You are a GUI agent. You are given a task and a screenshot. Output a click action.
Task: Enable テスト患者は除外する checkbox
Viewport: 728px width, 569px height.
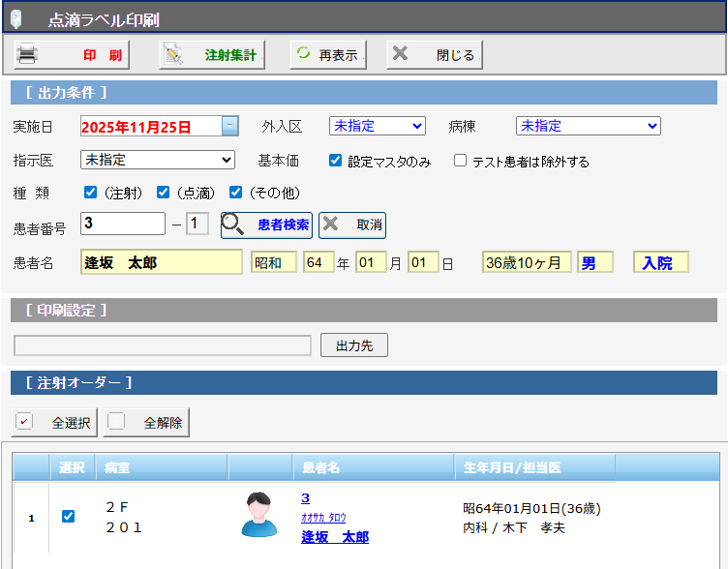pos(460,161)
